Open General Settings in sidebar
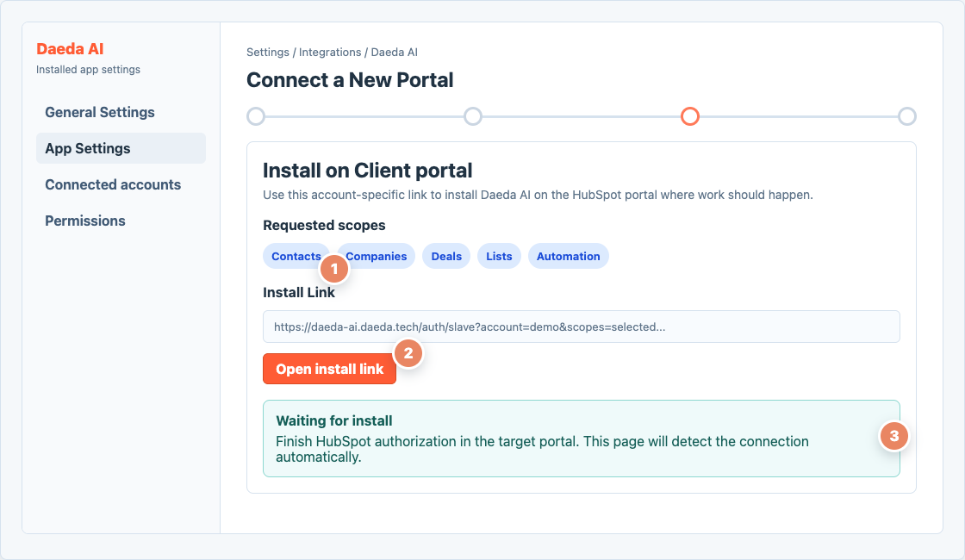 click(121, 112)
